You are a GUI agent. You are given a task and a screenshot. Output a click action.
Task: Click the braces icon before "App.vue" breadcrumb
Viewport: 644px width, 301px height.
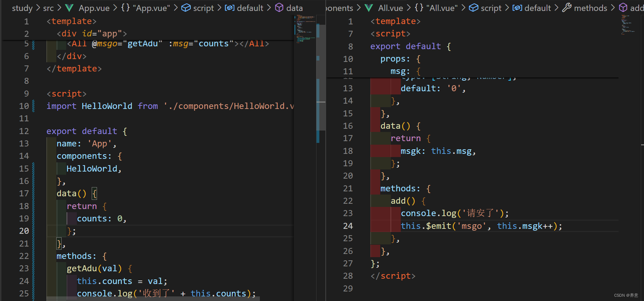coord(125,8)
